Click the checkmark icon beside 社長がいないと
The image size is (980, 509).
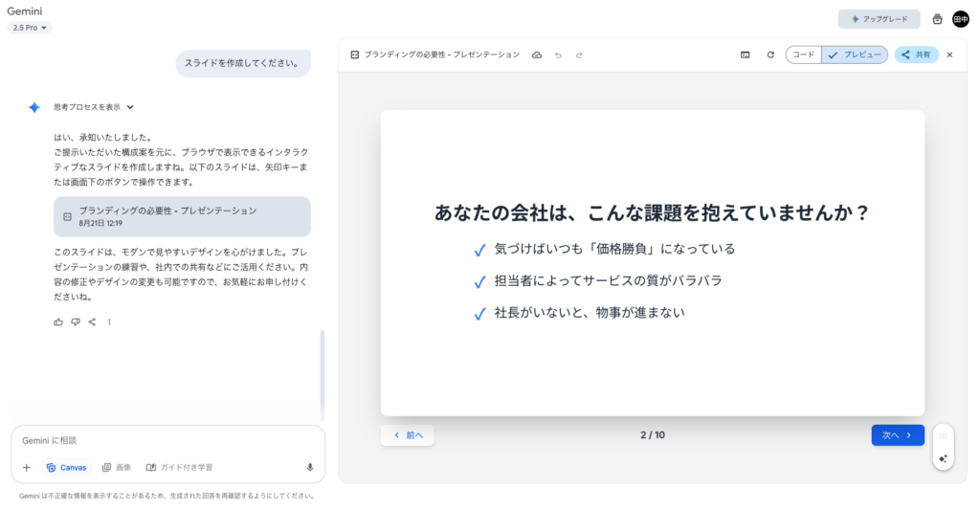[x=479, y=314]
